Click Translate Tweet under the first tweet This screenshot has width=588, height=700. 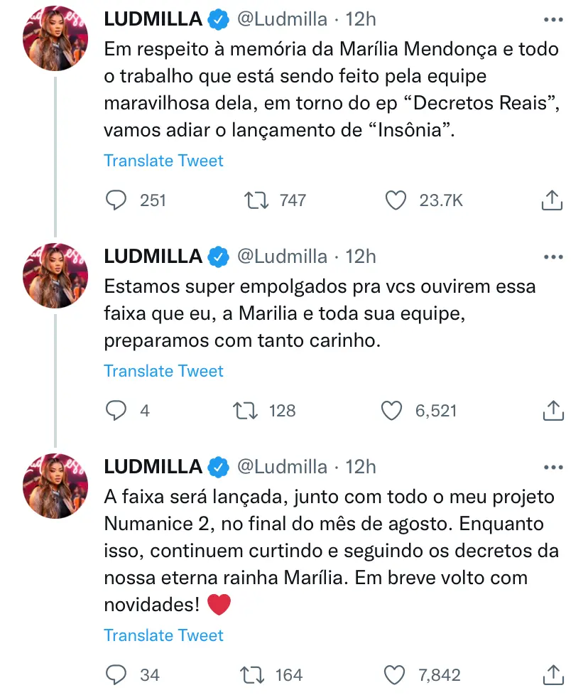(163, 161)
